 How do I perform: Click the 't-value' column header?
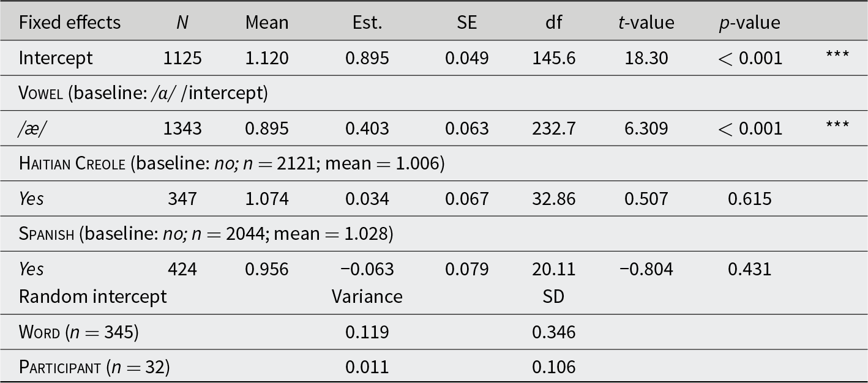point(646,23)
